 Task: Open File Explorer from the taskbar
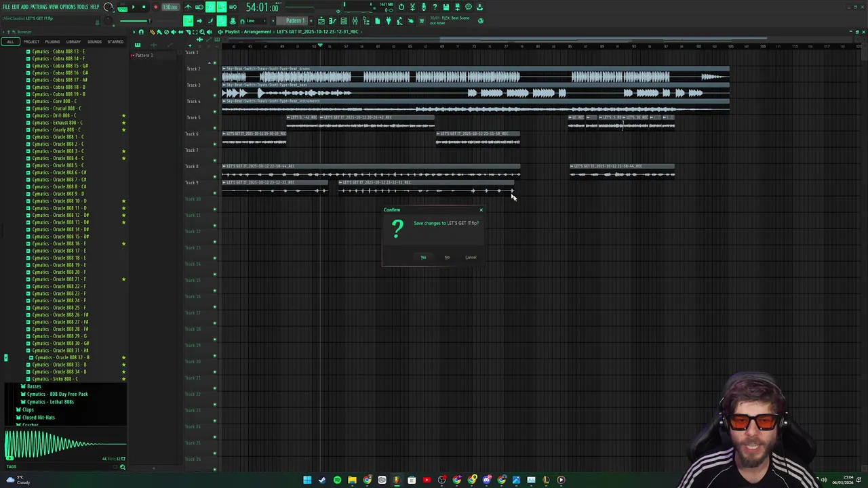point(352,480)
